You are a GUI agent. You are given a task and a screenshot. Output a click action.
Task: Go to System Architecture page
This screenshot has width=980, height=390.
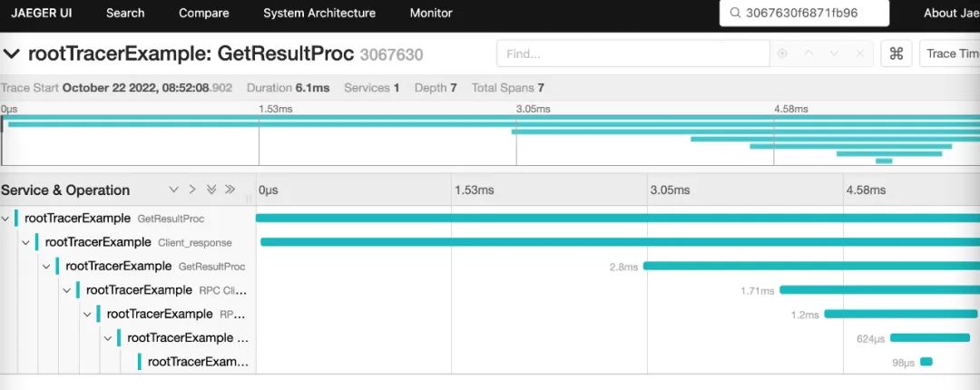(x=319, y=13)
